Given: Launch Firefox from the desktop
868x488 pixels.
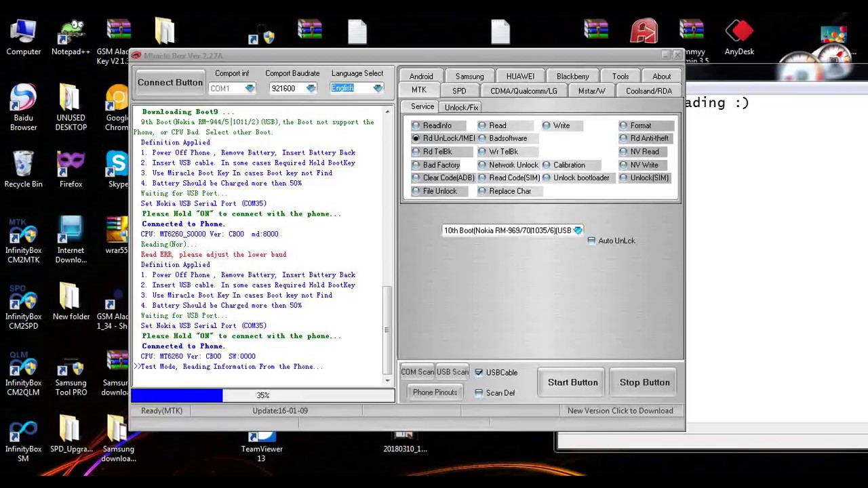Looking at the screenshot, I should (x=71, y=169).
